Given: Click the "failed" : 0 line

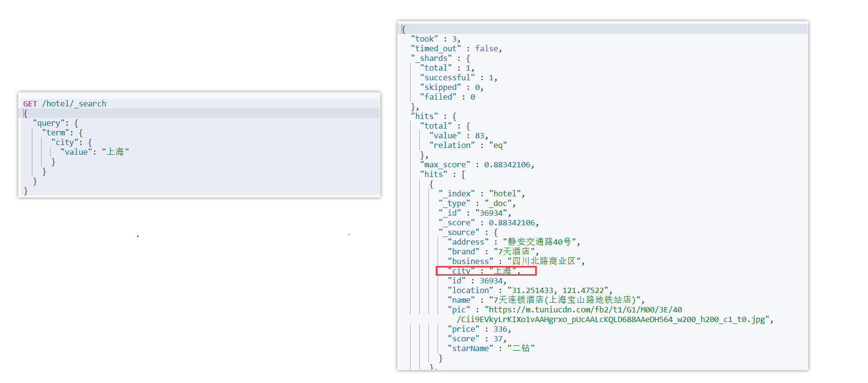Looking at the screenshot, I should [447, 97].
